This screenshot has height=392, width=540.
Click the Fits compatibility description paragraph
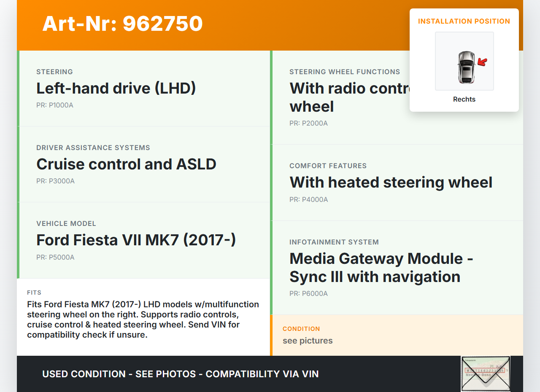143,320
